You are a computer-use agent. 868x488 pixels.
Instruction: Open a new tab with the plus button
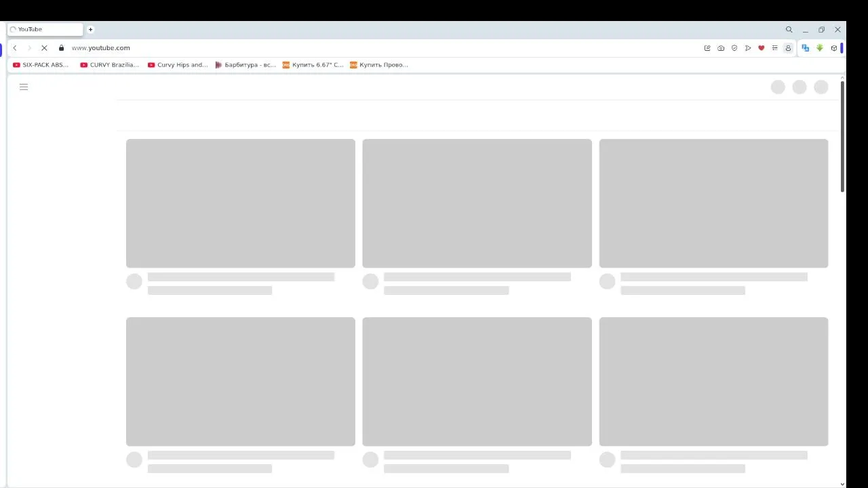click(x=90, y=30)
